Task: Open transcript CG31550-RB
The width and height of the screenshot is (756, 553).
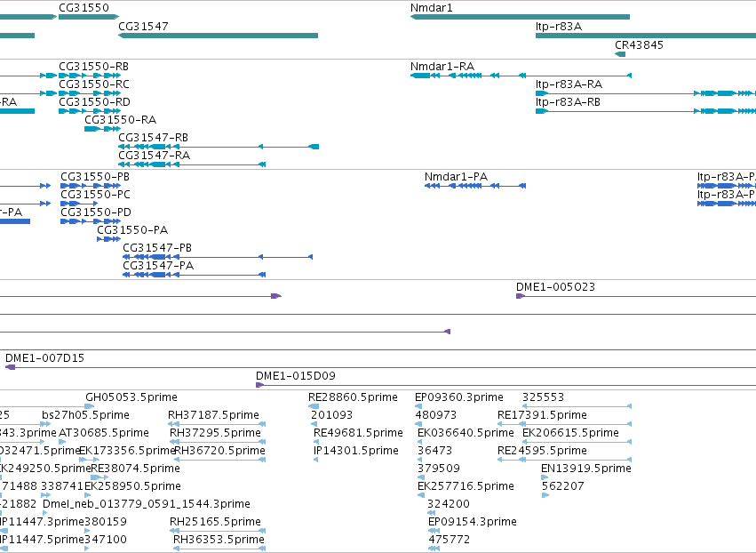Action: (93, 66)
